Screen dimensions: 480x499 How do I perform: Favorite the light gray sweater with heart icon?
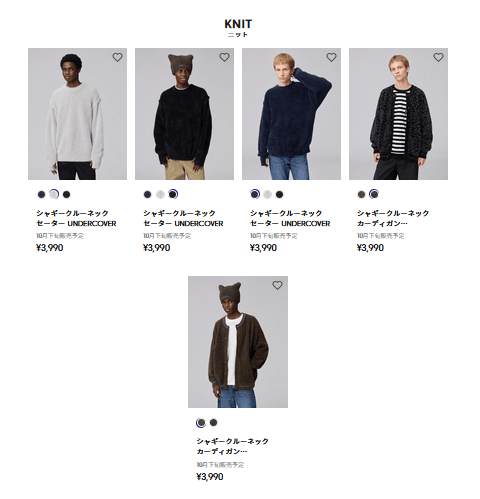[x=117, y=57]
